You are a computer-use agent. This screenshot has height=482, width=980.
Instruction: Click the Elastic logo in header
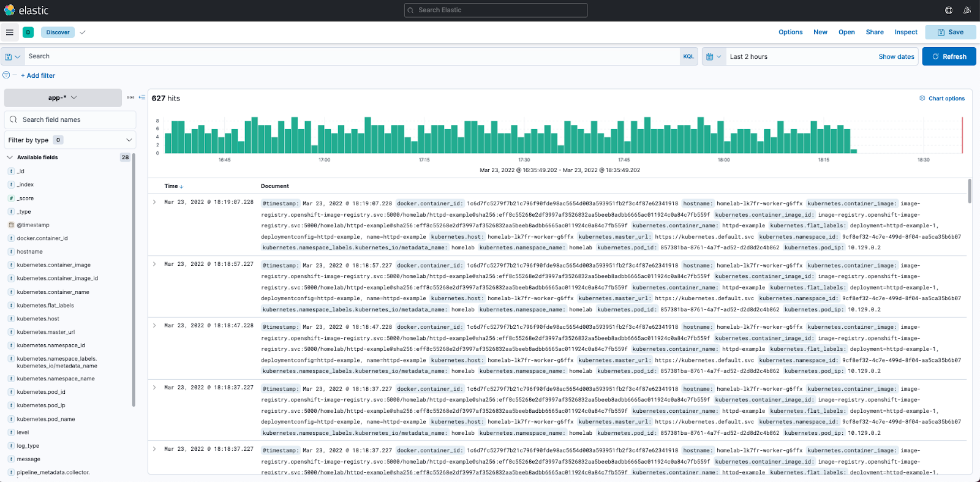coord(26,10)
